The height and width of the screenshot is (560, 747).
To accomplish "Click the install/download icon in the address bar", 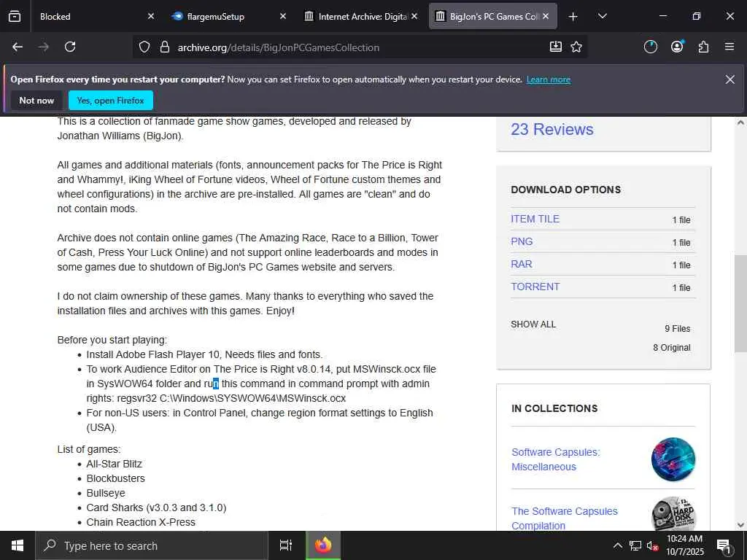I will click(x=555, y=47).
